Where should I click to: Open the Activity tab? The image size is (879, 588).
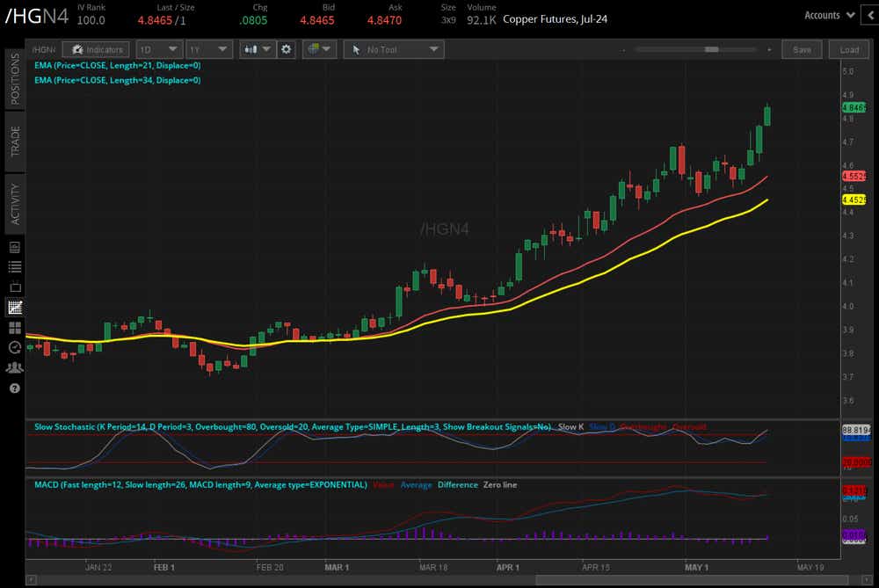(x=15, y=200)
